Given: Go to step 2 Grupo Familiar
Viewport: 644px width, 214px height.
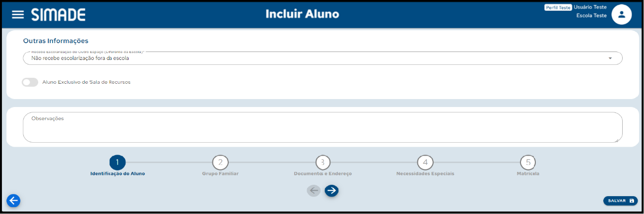Looking at the screenshot, I should [220, 162].
